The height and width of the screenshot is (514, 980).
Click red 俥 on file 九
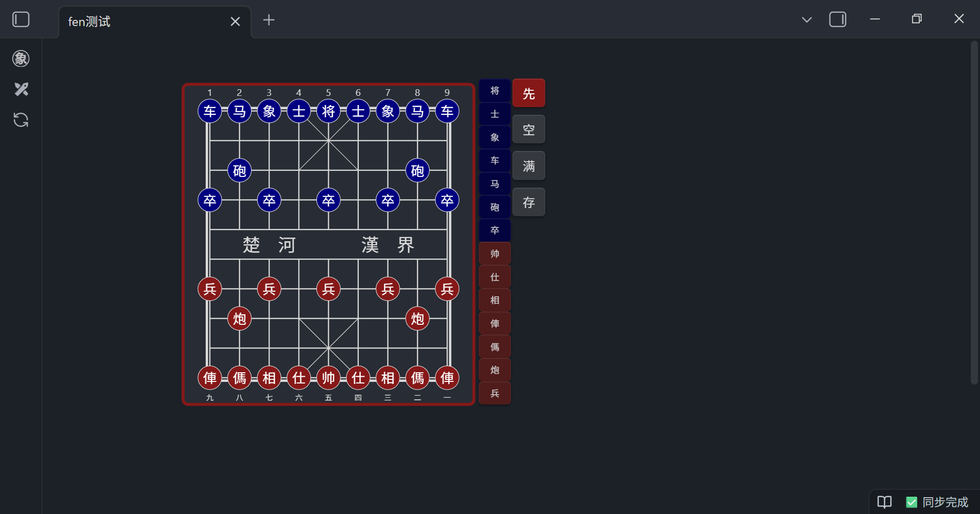tap(210, 378)
